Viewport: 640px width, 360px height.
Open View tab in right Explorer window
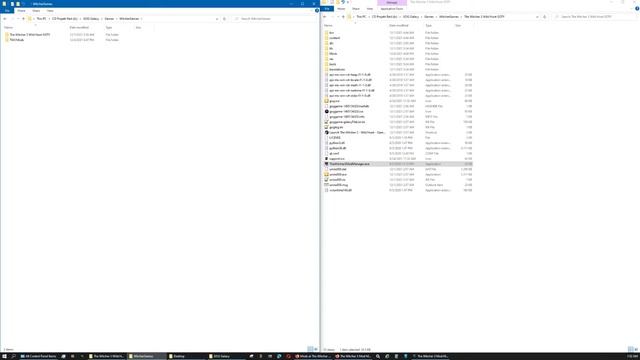[x=370, y=9]
